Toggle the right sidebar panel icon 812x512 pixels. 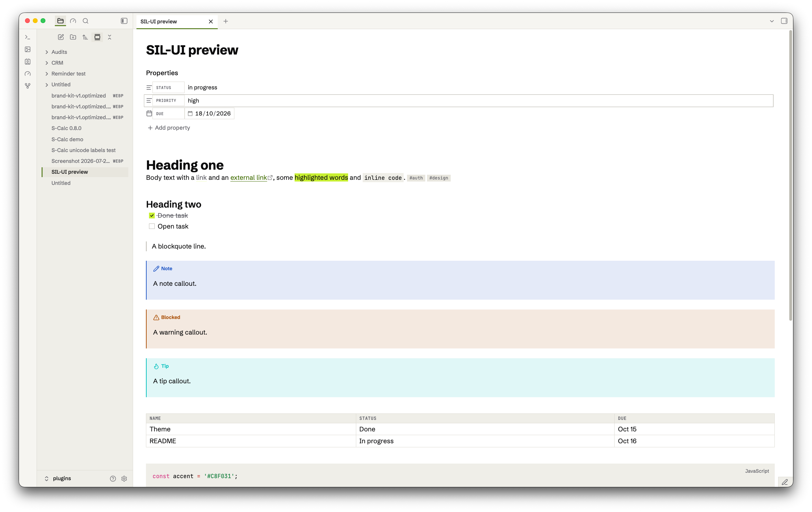click(x=784, y=21)
